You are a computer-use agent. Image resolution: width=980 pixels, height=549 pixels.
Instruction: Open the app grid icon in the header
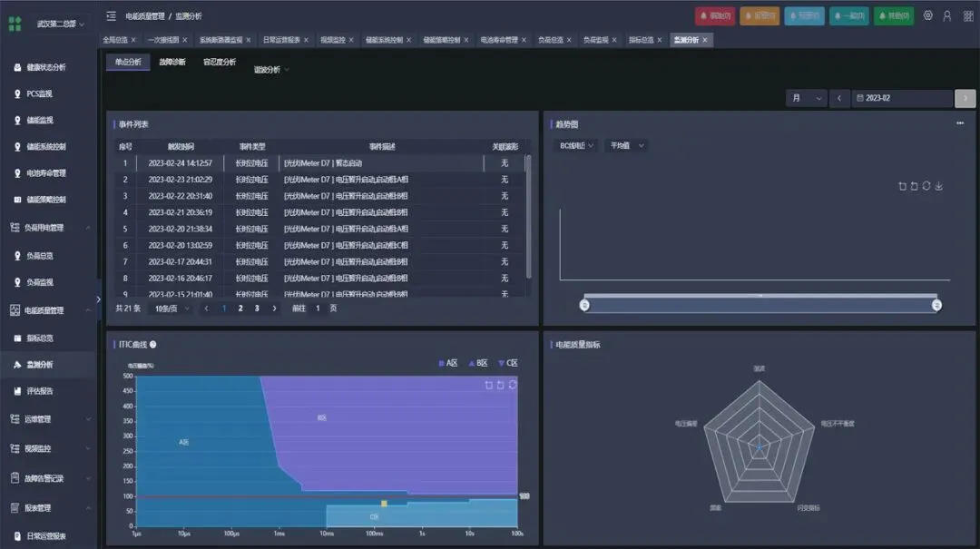click(968, 15)
